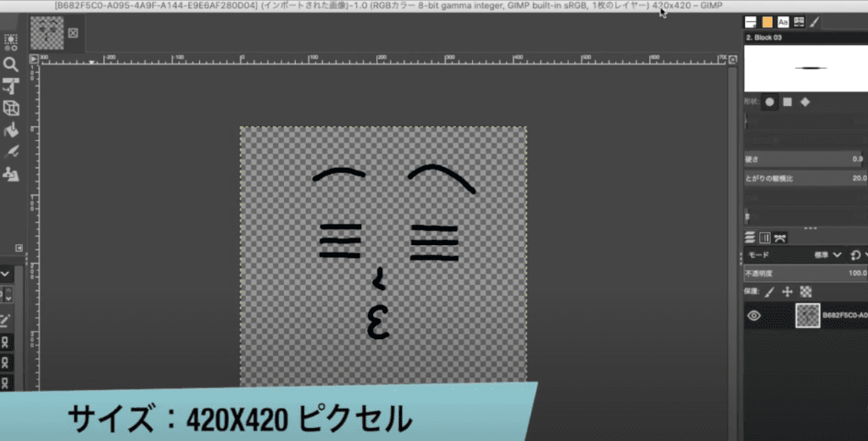Select the 3D Transform cube tool
Image resolution: width=868 pixels, height=441 pixels.
[11, 108]
